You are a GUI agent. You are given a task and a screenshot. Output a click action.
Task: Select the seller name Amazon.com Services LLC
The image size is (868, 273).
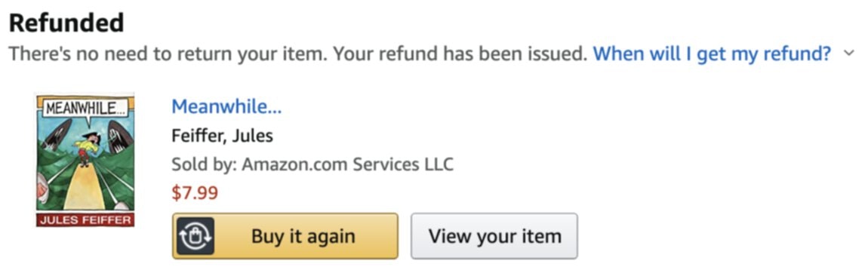(348, 164)
